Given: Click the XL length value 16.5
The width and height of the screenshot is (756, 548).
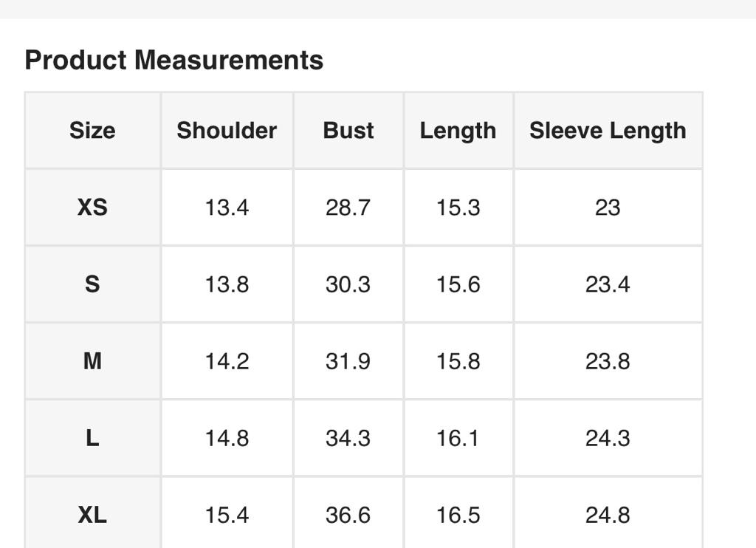Looking at the screenshot, I should coord(458,515).
